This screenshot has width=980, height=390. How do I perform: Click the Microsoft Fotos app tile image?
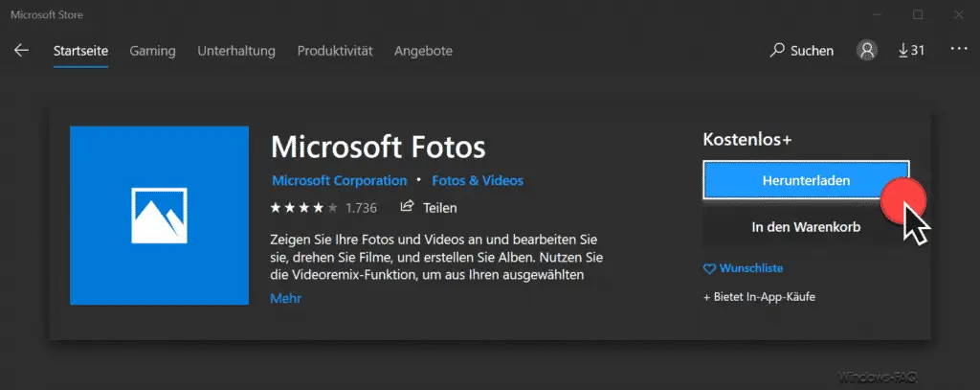coord(160,216)
